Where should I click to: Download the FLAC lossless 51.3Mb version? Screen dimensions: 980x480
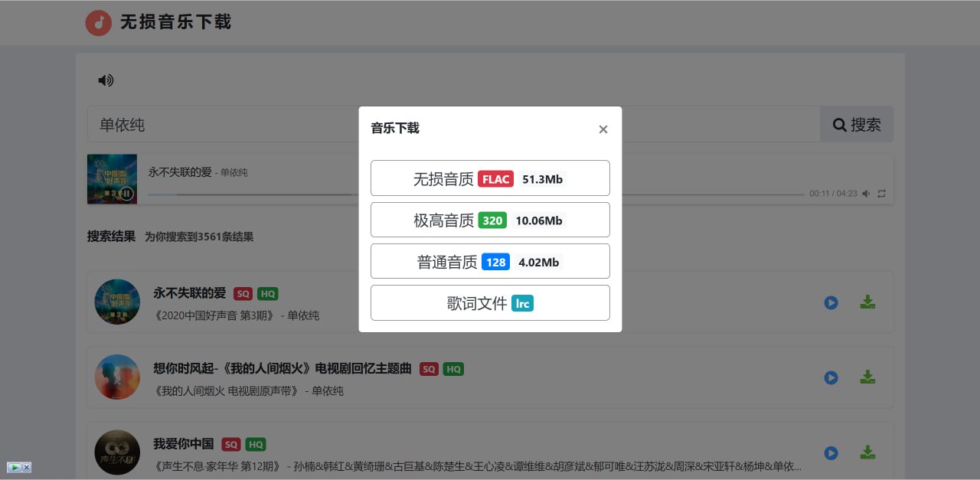point(490,178)
